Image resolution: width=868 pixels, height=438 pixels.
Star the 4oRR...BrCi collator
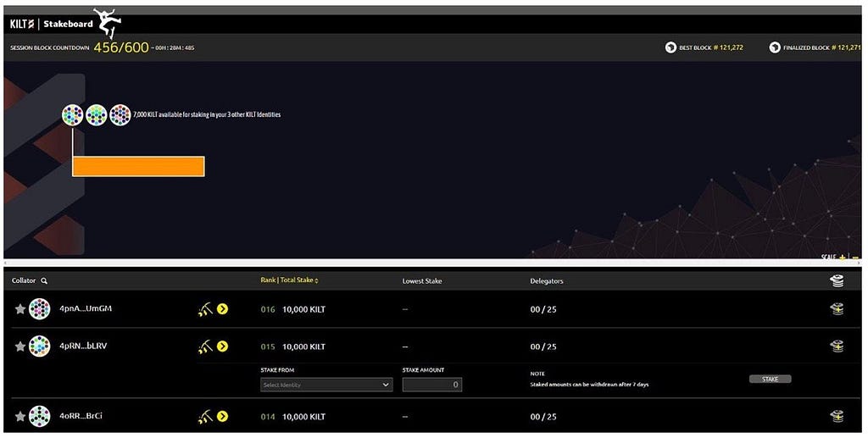click(x=20, y=417)
